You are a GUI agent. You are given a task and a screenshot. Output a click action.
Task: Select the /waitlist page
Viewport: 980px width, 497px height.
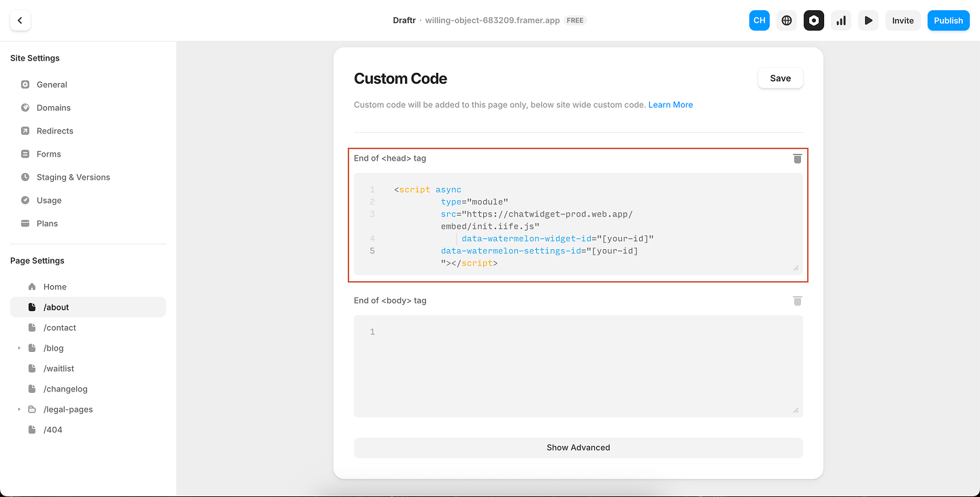(x=88, y=368)
